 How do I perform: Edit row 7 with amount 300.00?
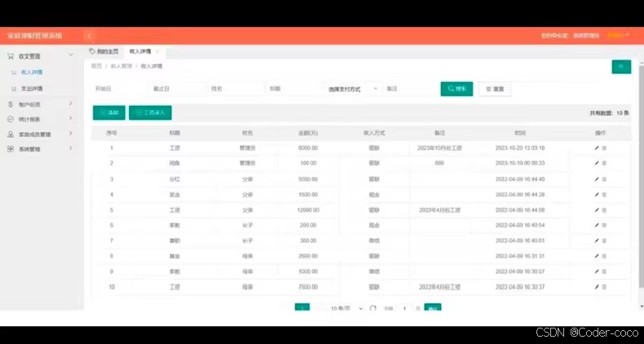point(597,240)
